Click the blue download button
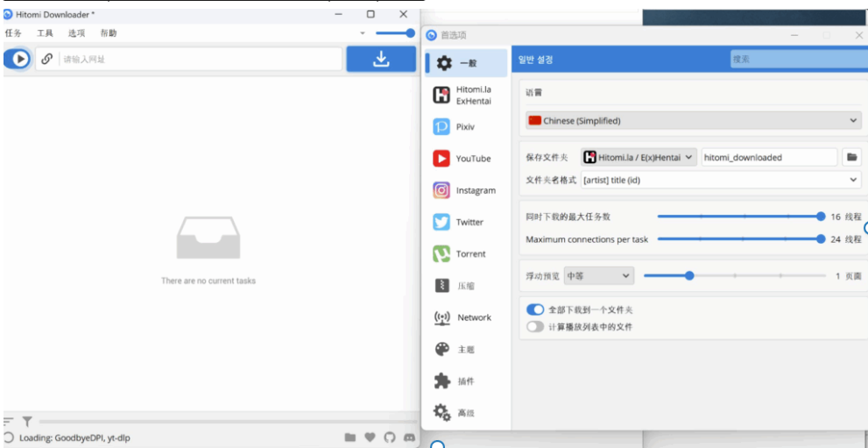The width and height of the screenshot is (868, 448). [x=381, y=59]
